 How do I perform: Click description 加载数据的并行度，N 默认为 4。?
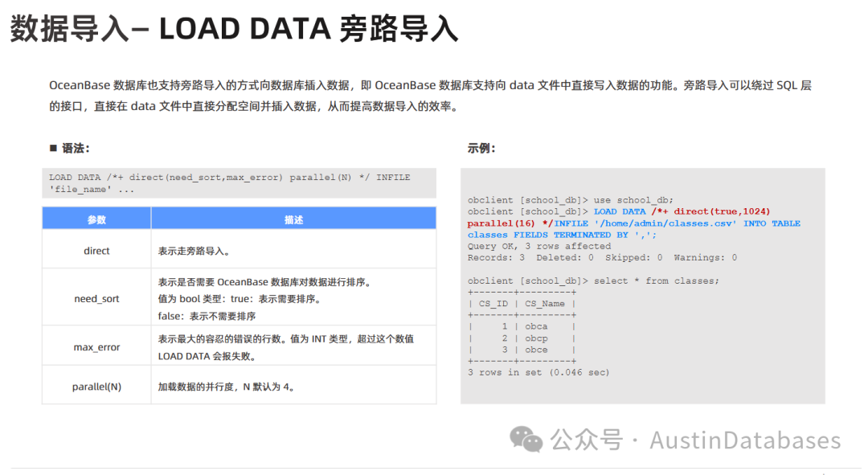227,387
